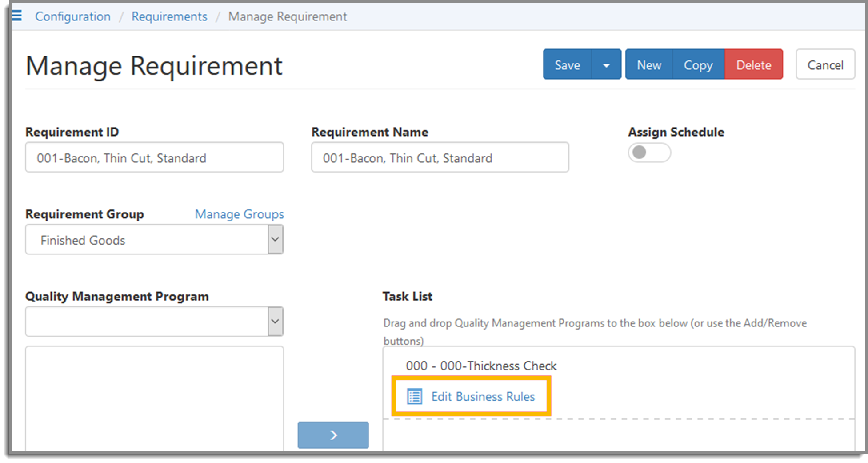868x463 pixels.
Task: Click the Manage Requirement breadcrumb text
Action: coord(288,16)
